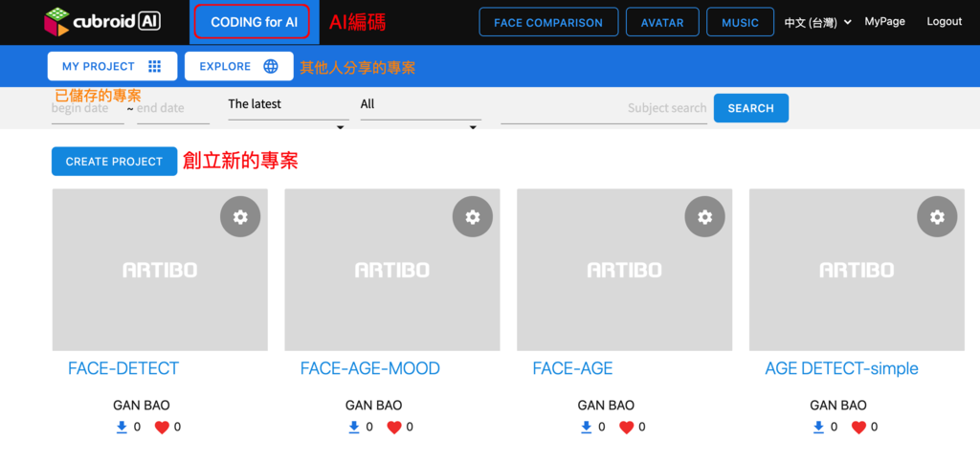The image size is (980, 463).
Task: Open settings gear on FACE-AGE-MOOD card
Action: [473, 217]
